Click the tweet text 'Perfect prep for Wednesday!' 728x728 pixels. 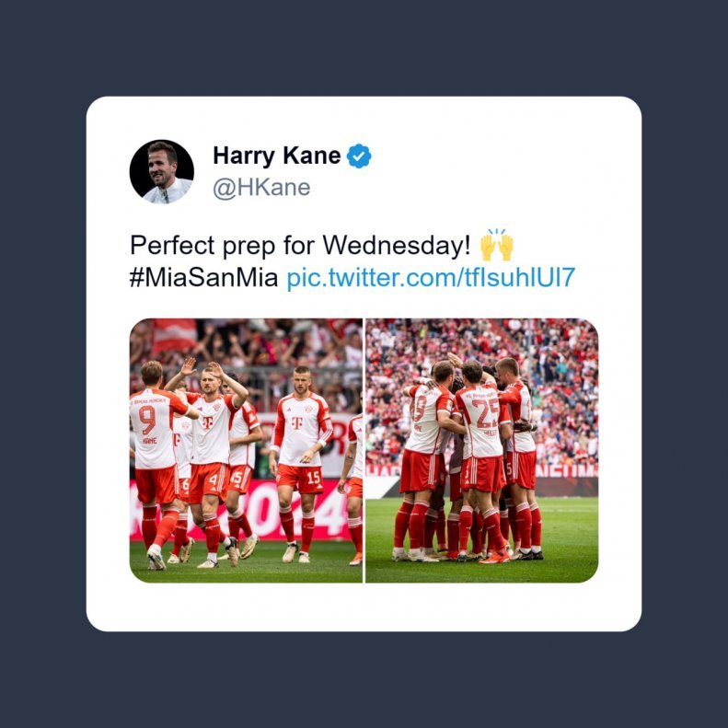(300, 245)
